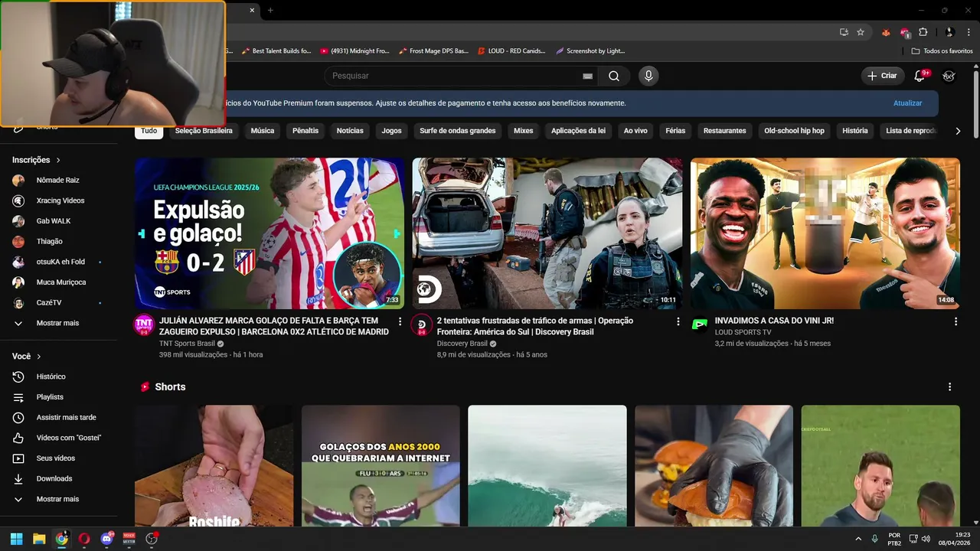Screen dimensions: 980x551
Task: Open the Extensions puzzle icon
Action: 923,32
